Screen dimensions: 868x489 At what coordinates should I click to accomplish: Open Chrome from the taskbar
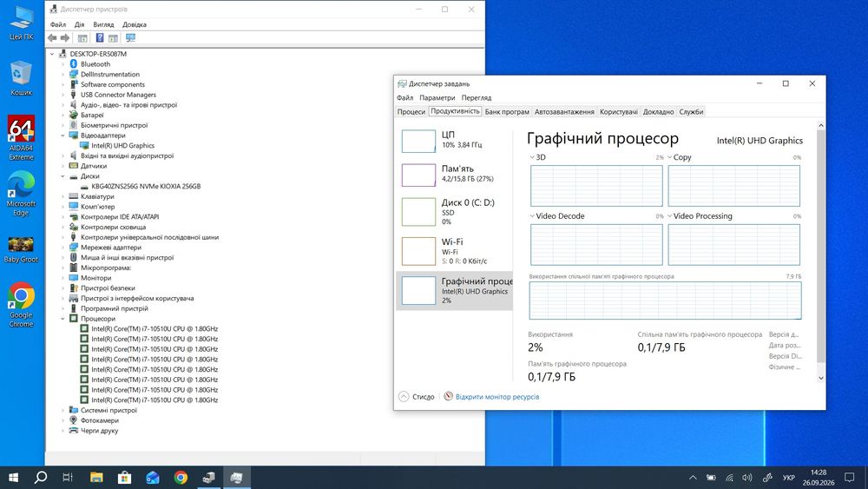[x=181, y=478]
